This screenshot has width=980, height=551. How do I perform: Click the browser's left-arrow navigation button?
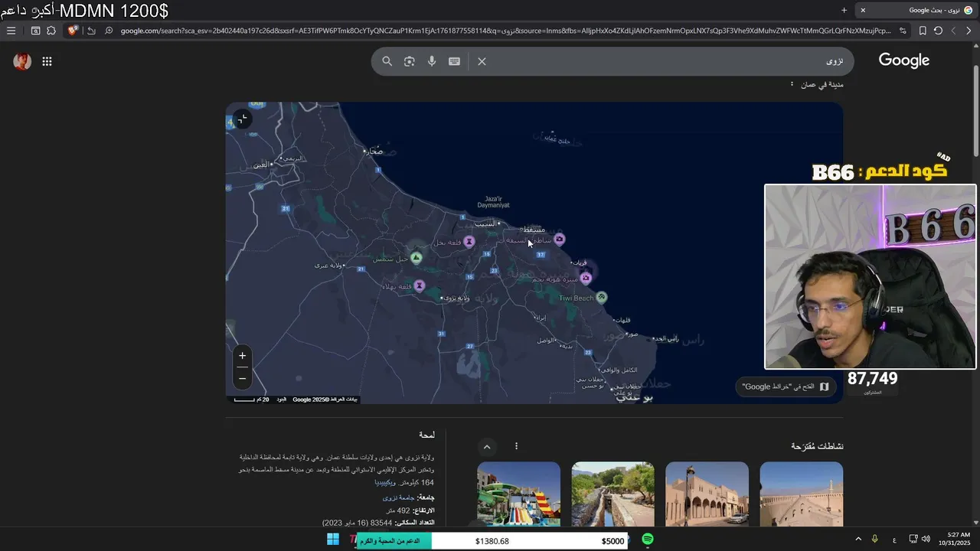(953, 31)
